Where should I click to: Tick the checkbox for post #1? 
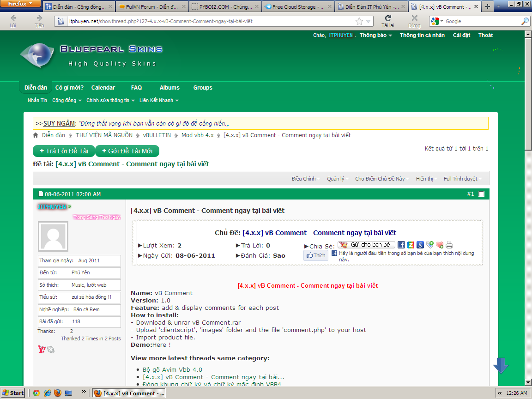point(482,194)
